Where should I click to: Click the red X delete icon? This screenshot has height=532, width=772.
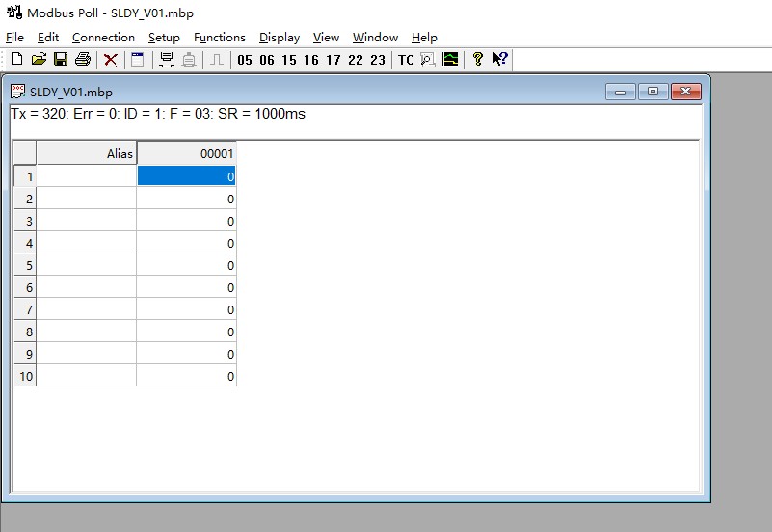[111, 60]
